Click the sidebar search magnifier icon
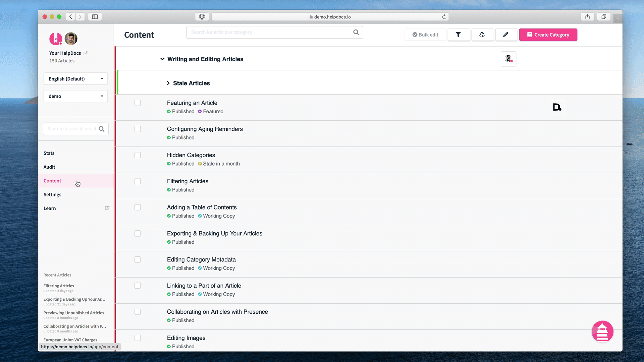 [102, 129]
